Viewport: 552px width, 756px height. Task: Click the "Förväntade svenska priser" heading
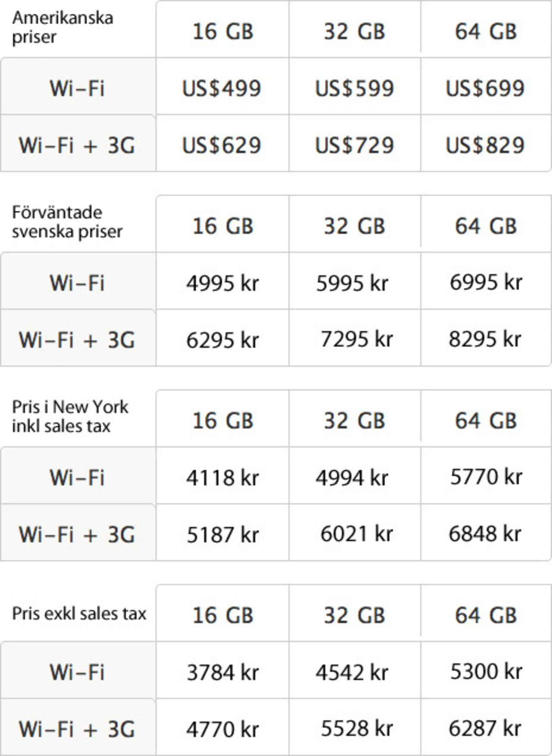point(67,222)
